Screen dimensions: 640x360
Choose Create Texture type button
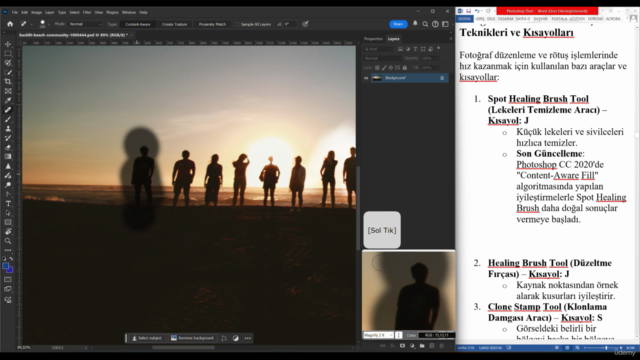175,24
